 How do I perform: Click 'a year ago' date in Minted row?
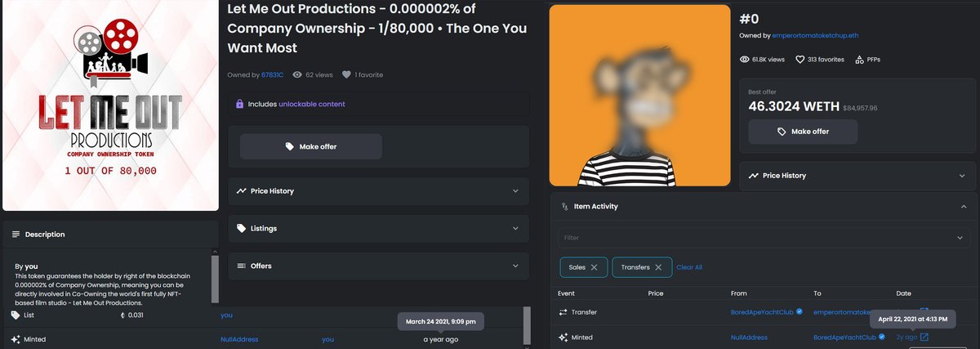(441, 339)
